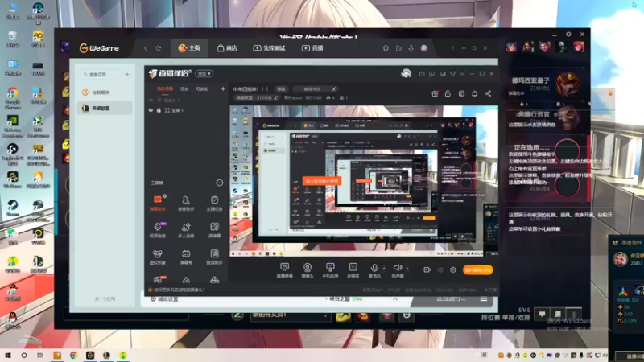
Task: Click WeGame refresh icon
Action: 158,48
